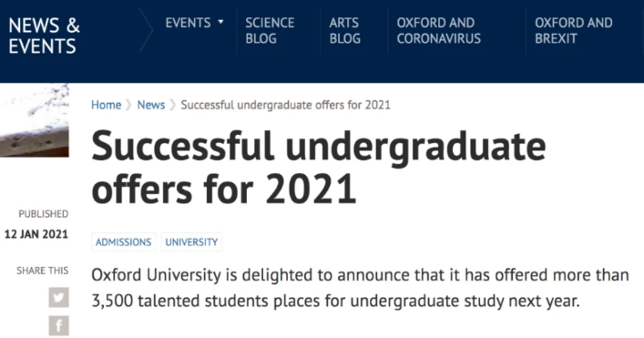Click the article introduction paragraph

click(360, 288)
